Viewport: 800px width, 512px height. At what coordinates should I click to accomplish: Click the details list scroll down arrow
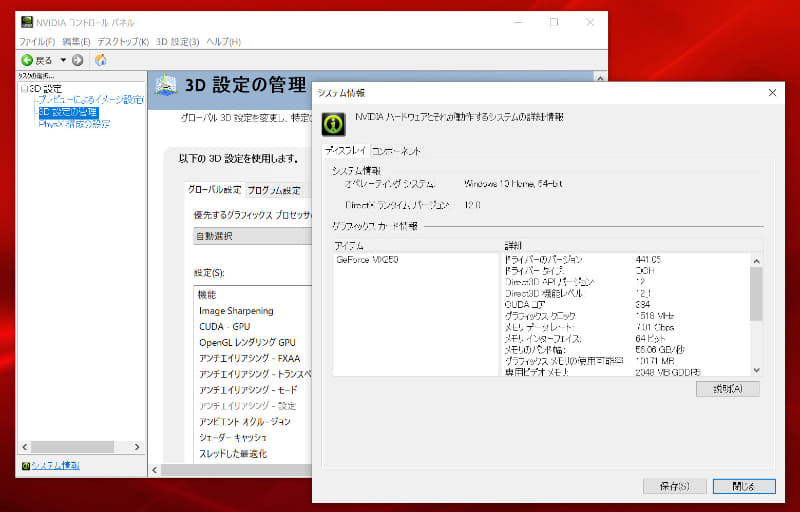coord(757,370)
